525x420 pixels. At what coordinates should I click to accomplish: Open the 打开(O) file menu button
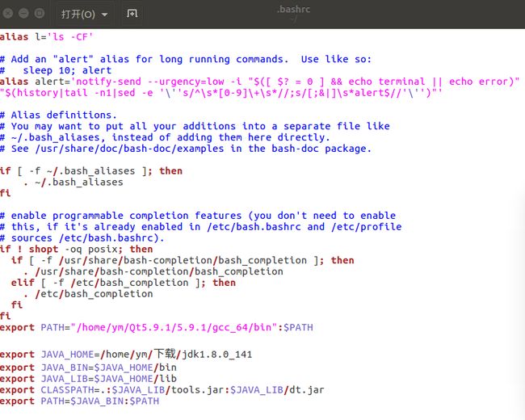point(84,14)
